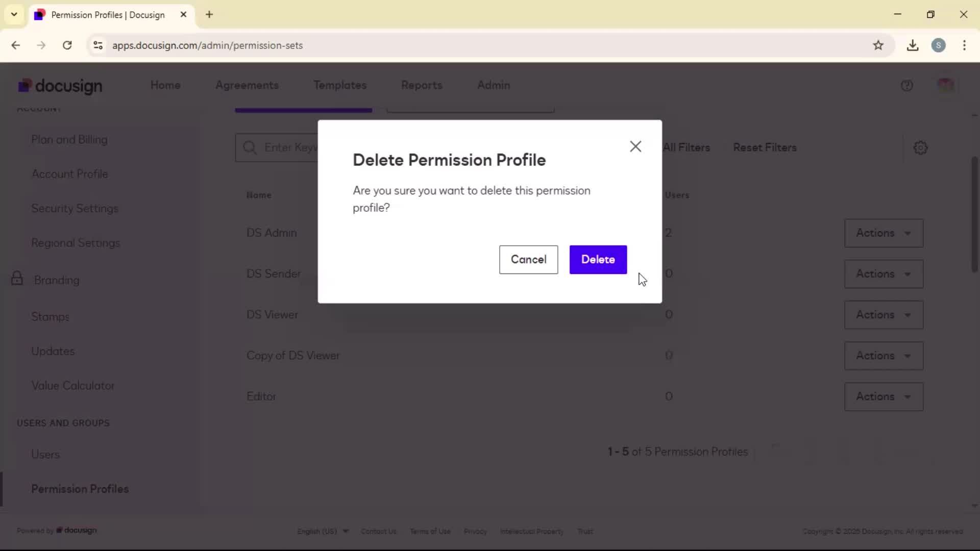980x551 pixels.
Task: Bookmark the page with the star icon
Action: [878, 45]
